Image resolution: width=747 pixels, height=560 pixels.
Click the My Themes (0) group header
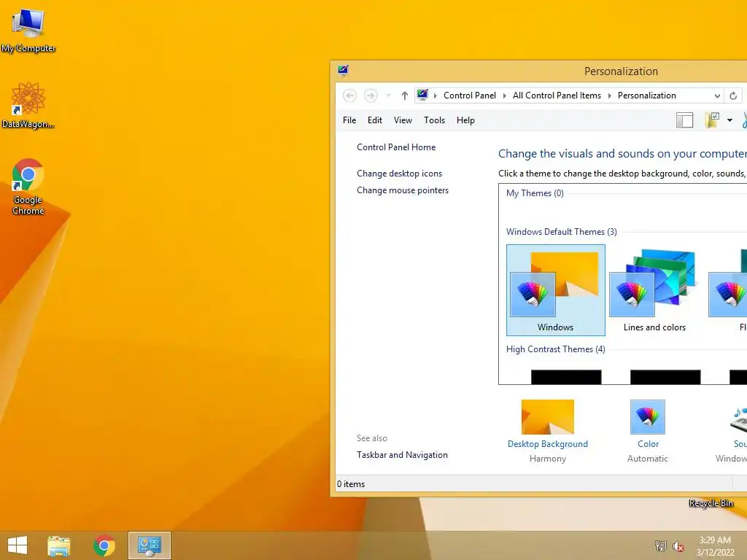click(x=535, y=192)
